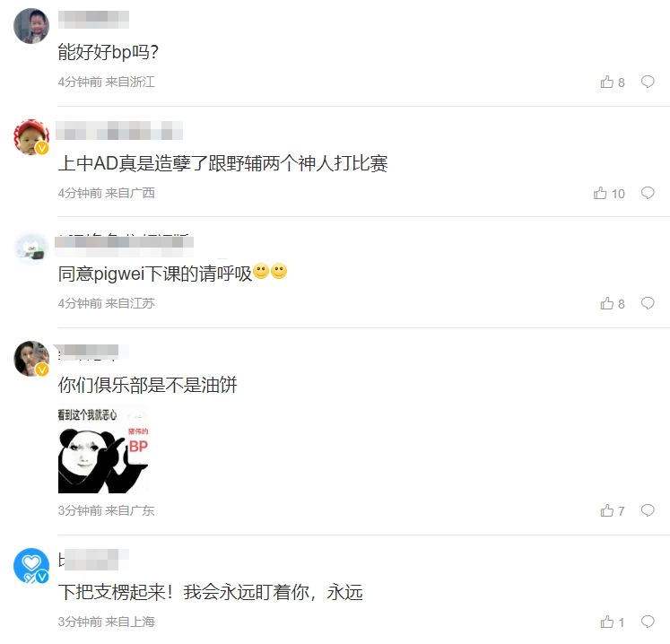
Task: Reply to the '油饼' comment from 广东
Action: [x=648, y=509]
